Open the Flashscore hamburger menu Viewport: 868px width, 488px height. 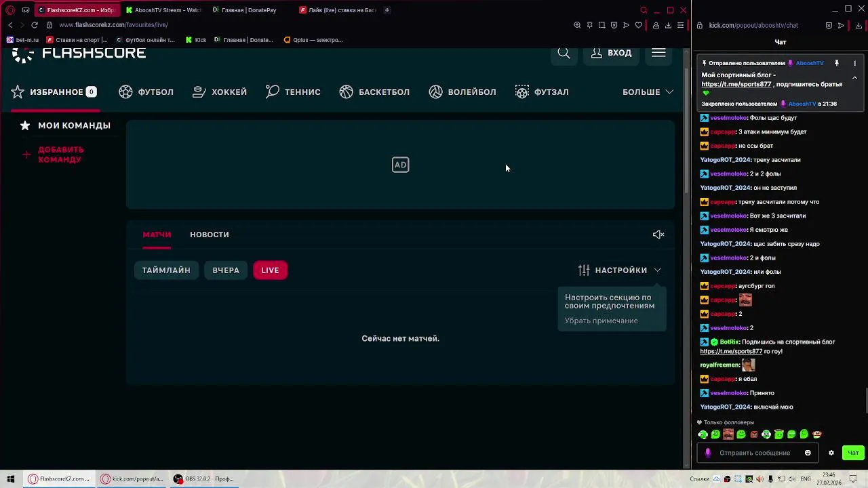[658, 53]
